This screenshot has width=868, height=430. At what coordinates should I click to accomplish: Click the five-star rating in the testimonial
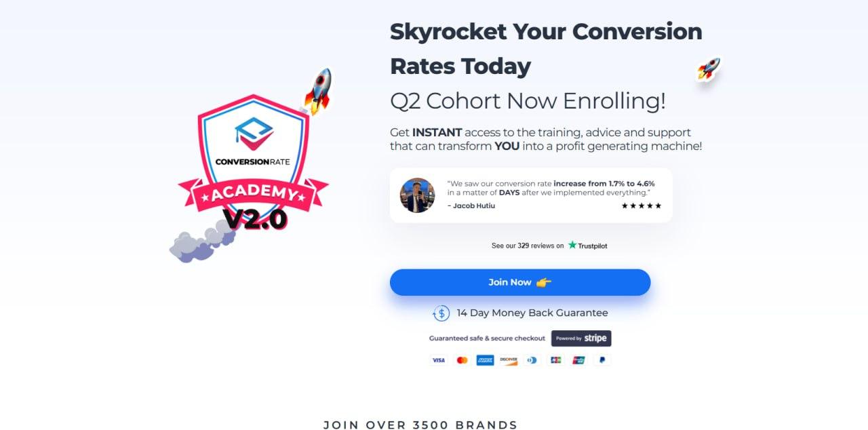(x=642, y=206)
